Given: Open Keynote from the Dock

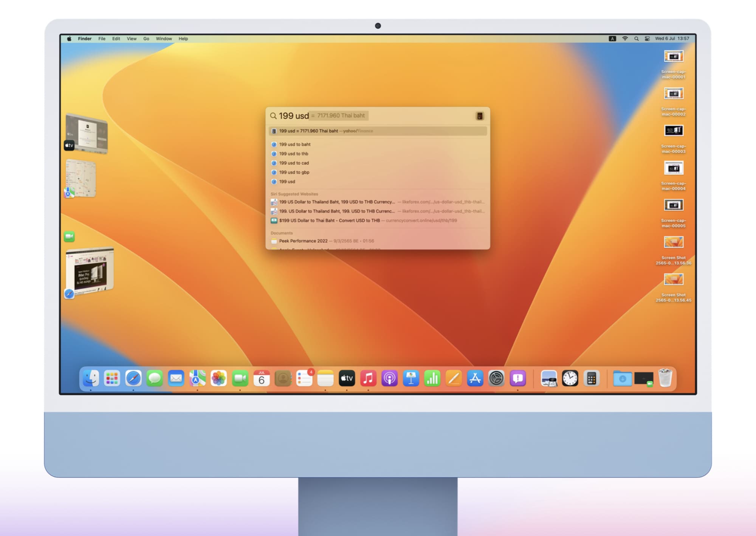Looking at the screenshot, I should [411, 378].
